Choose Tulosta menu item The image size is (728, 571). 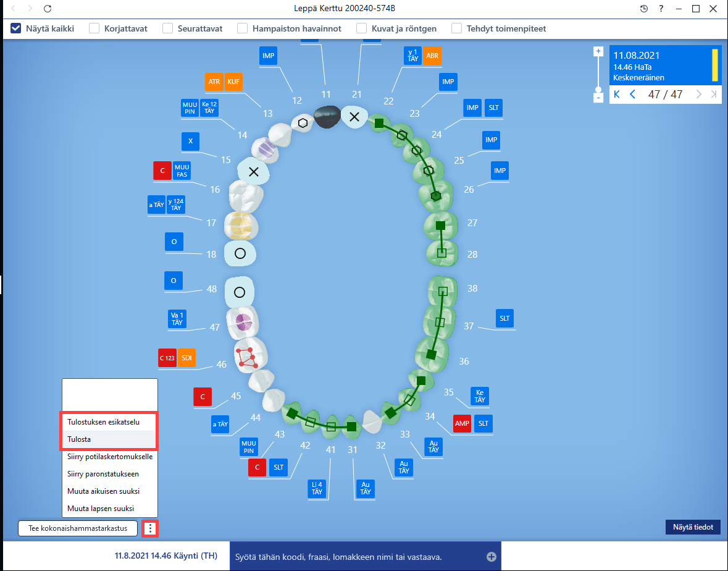coord(109,439)
